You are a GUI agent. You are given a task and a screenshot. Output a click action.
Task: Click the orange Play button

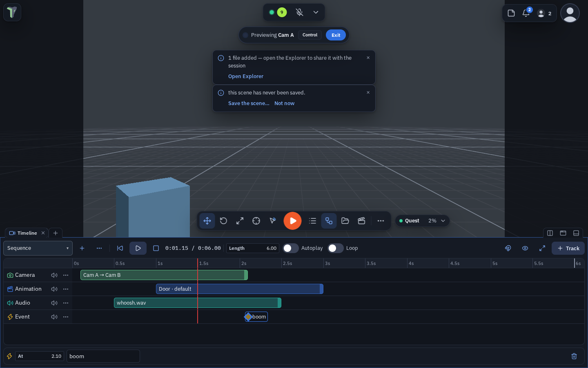click(x=292, y=221)
